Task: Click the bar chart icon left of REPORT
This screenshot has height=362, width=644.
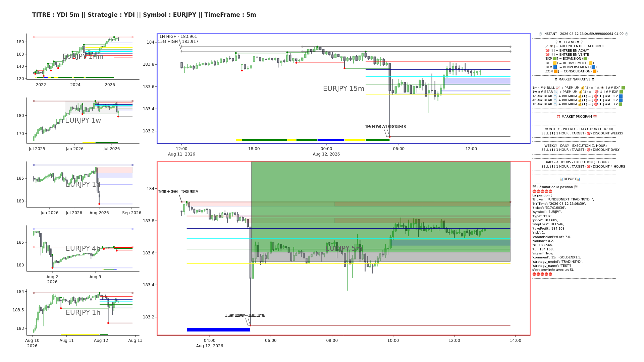Action: 561,179
